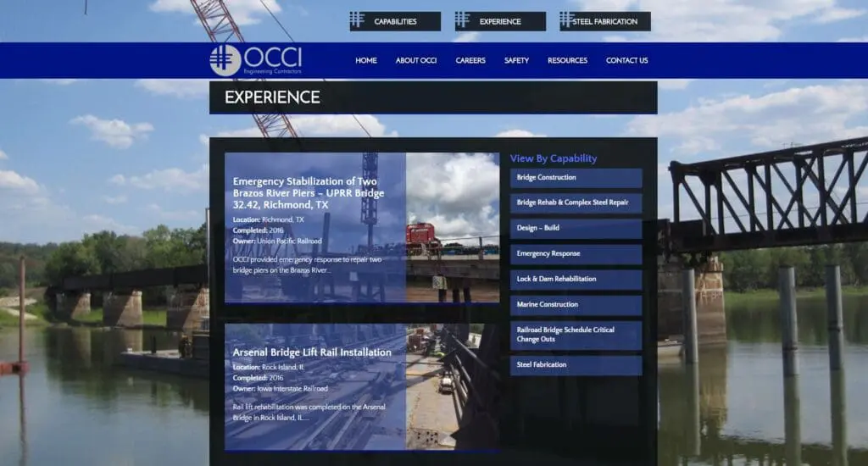Viewport: 868px width, 466px height.
Task: Open the Steel Fabrication top button
Action: (605, 21)
